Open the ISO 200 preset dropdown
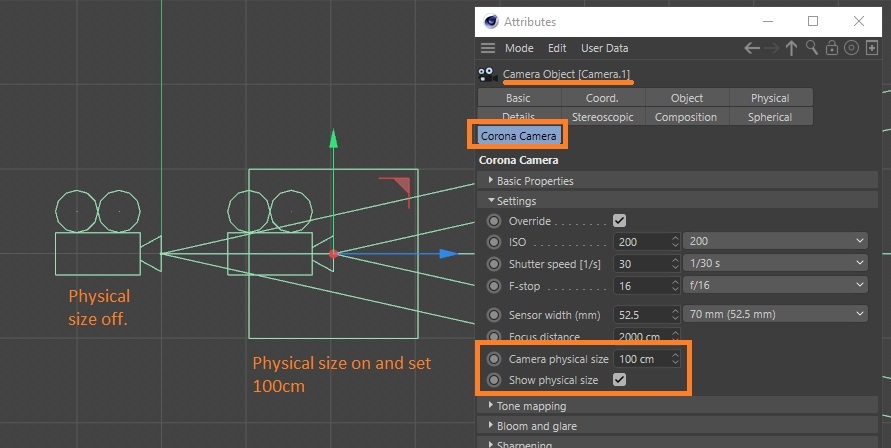This screenshot has width=891, height=448. pos(775,241)
